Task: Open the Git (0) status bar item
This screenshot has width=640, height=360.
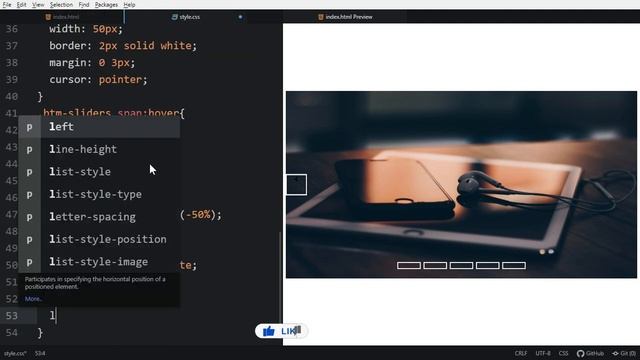Action: (624, 353)
